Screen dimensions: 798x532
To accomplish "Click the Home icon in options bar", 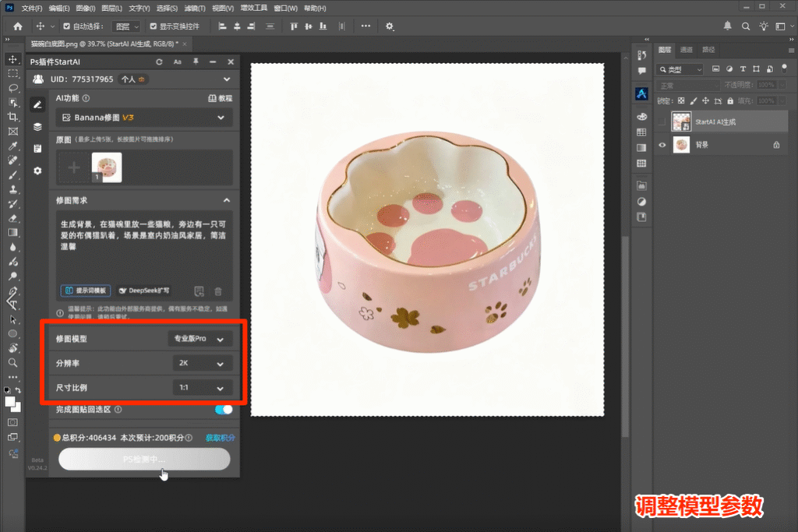I will (18, 26).
